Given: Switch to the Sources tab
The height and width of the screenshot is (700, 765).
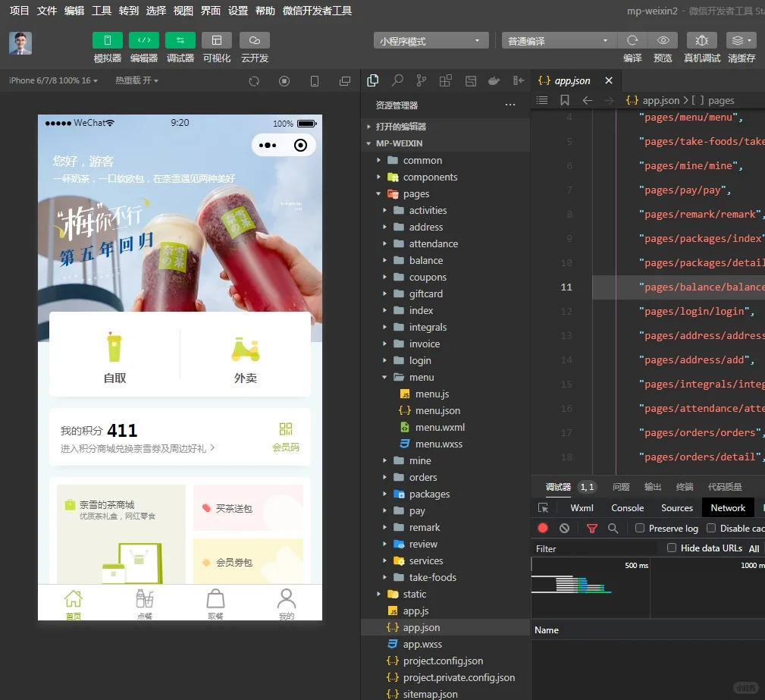Looking at the screenshot, I should [x=677, y=508].
